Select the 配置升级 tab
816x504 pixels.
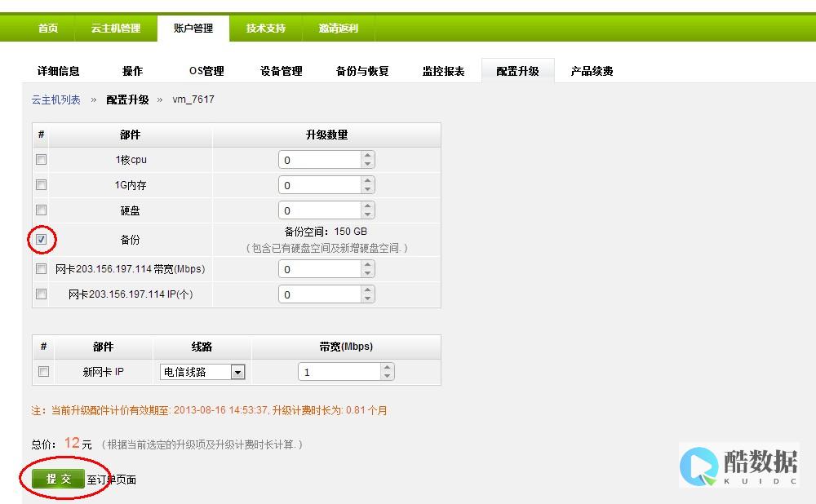[x=518, y=71]
